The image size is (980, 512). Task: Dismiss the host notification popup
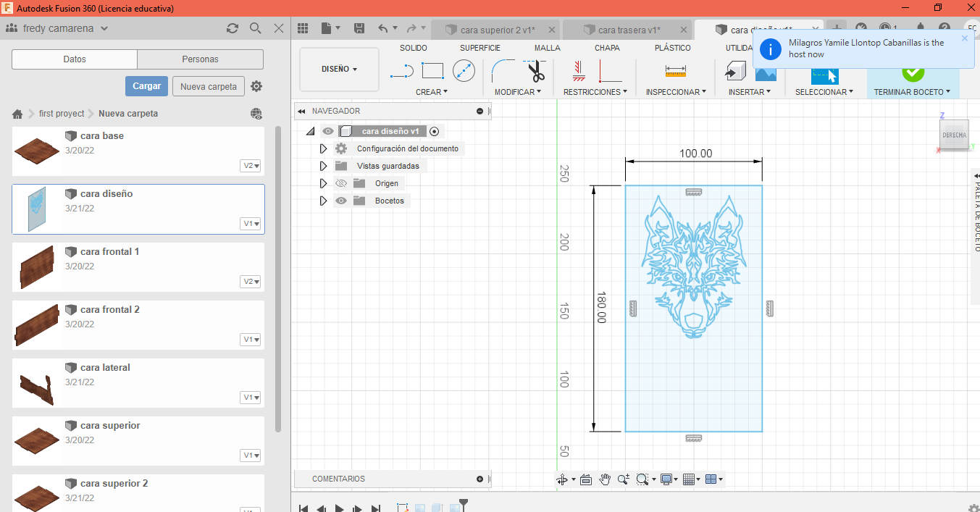(965, 38)
